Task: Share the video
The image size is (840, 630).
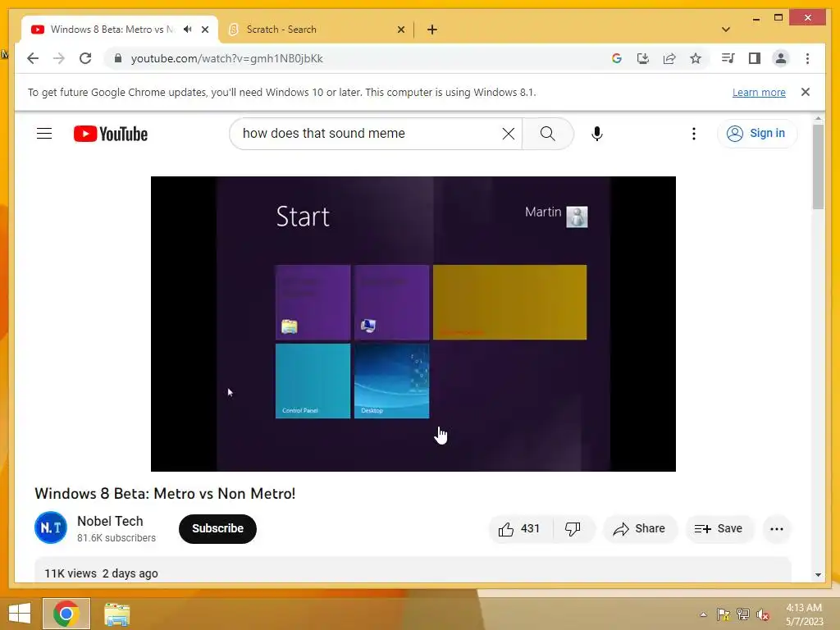Action: (x=640, y=529)
